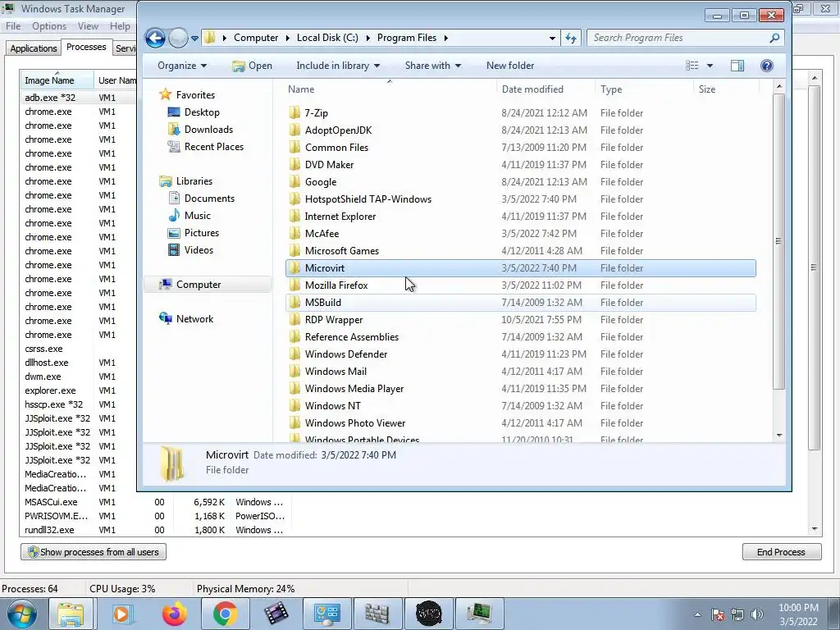
Task: Click Explorer file list vertical scrollbar
Action: tap(779, 241)
